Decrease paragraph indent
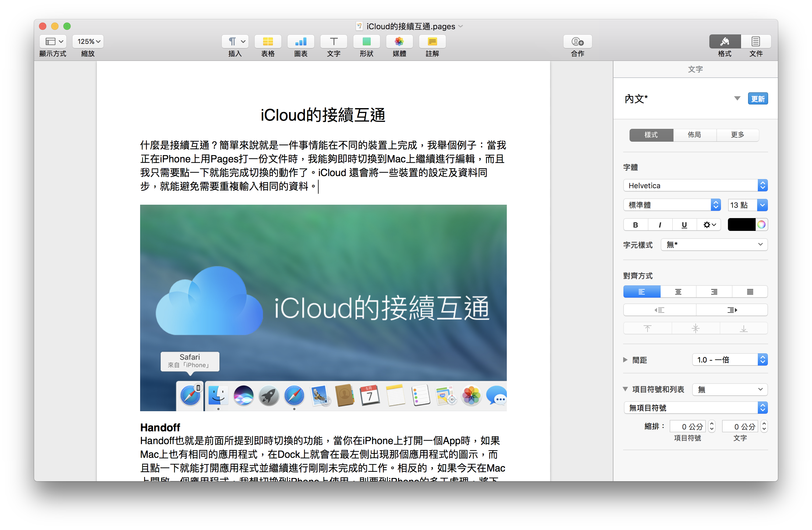812x530 pixels. point(659,310)
